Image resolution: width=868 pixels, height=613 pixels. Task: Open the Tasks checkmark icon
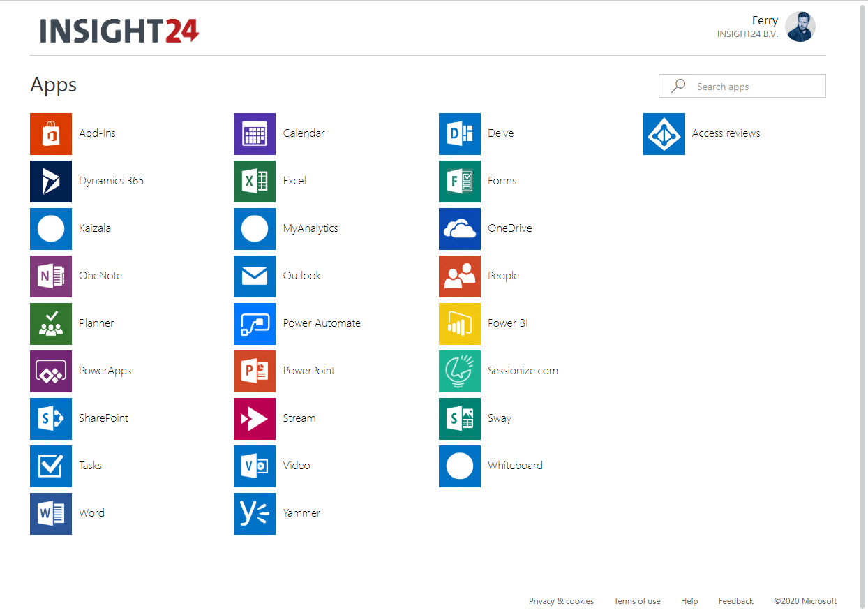point(51,466)
